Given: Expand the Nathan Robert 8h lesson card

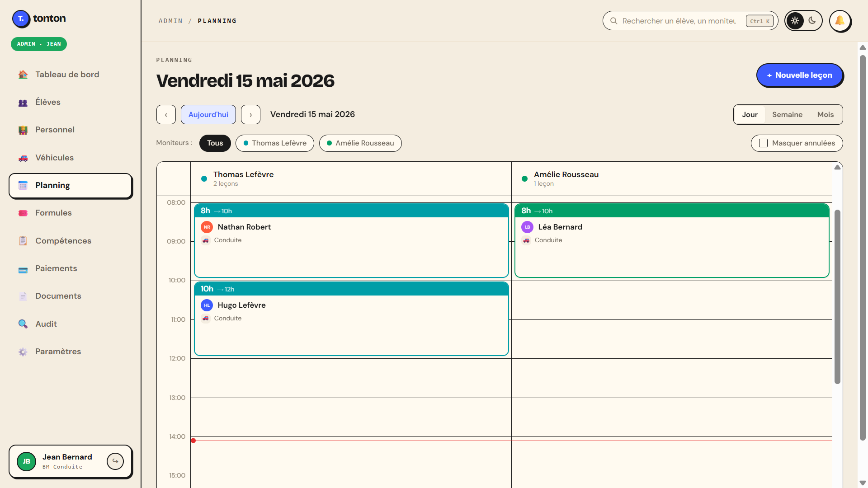Looking at the screenshot, I should (351, 240).
